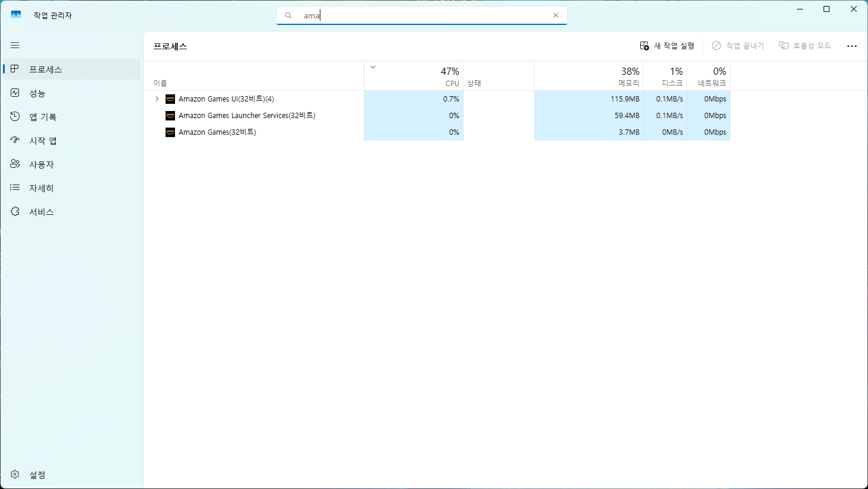Open the three-dot more options menu
Image resolution: width=868 pixels, height=489 pixels.
tap(852, 46)
